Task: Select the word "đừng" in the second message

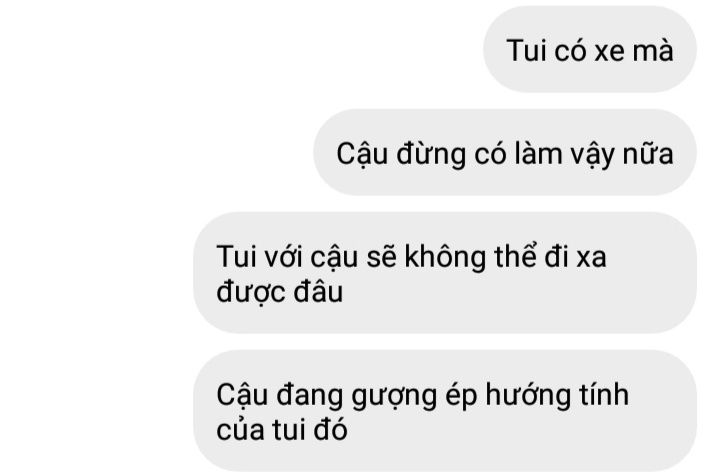Action: pos(431,154)
